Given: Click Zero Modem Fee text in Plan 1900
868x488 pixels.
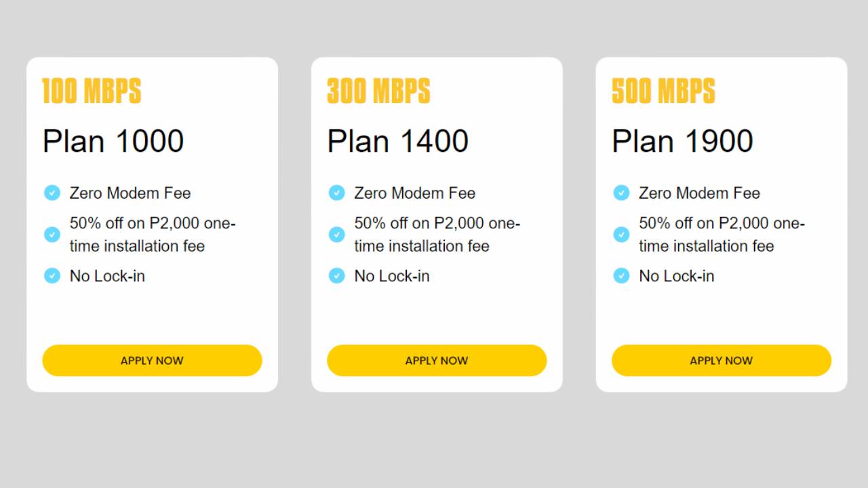Looking at the screenshot, I should (x=699, y=193).
